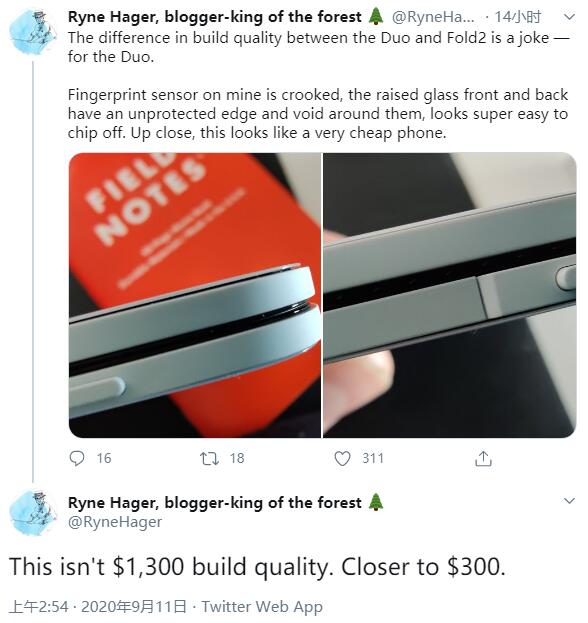588x623 pixels.
Task: Click the top tweet's profile avatar
Action: (x=33, y=32)
